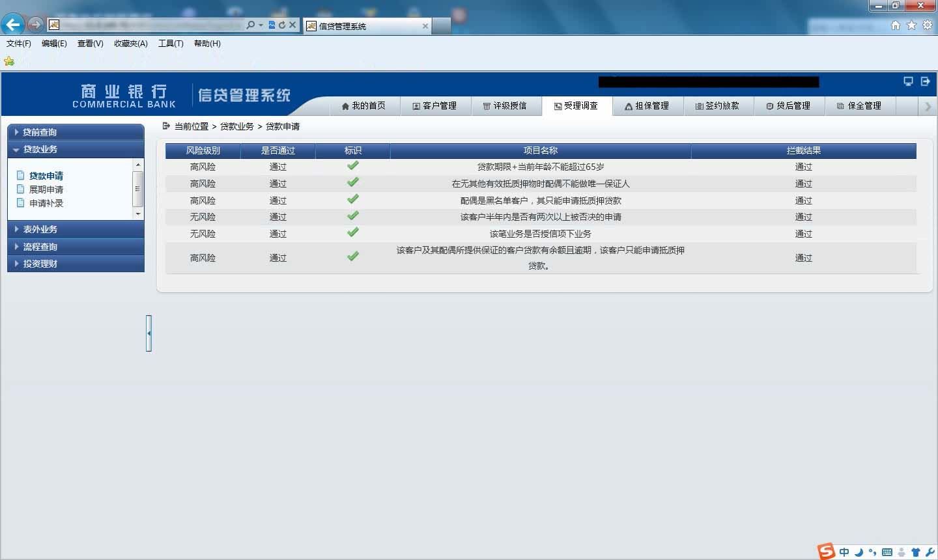This screenshot has width=938, height=560.
Task: Click the 当前位置 breadcrumb icon
Action: point(166,126)
